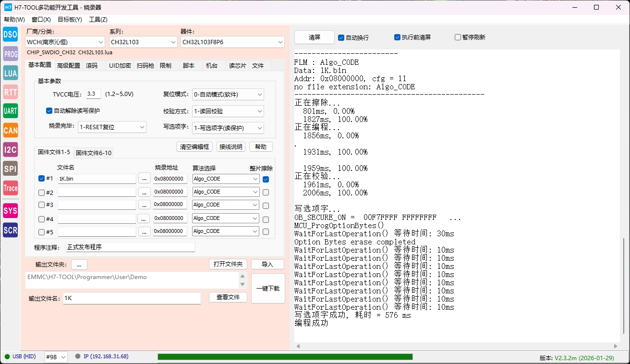Open the LUA script sidebar icon
The width and height of the screenshot is (630, 364).
point(10,73)
